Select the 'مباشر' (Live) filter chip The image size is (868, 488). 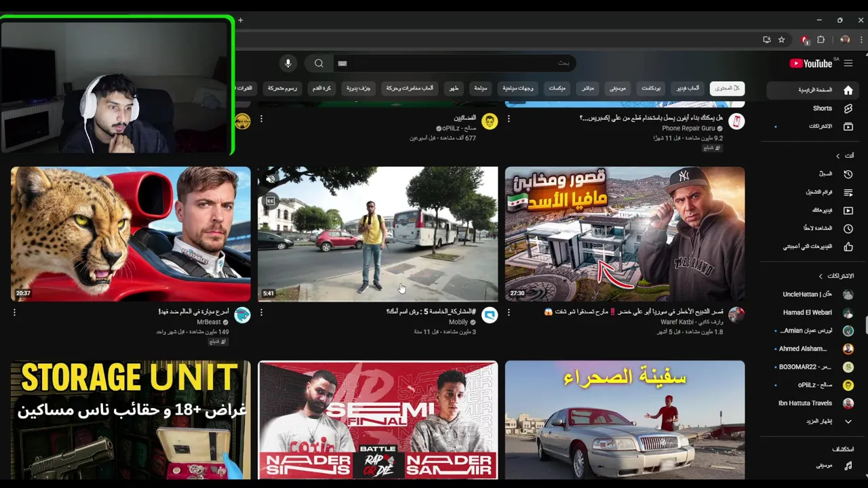tap(587, 89)
